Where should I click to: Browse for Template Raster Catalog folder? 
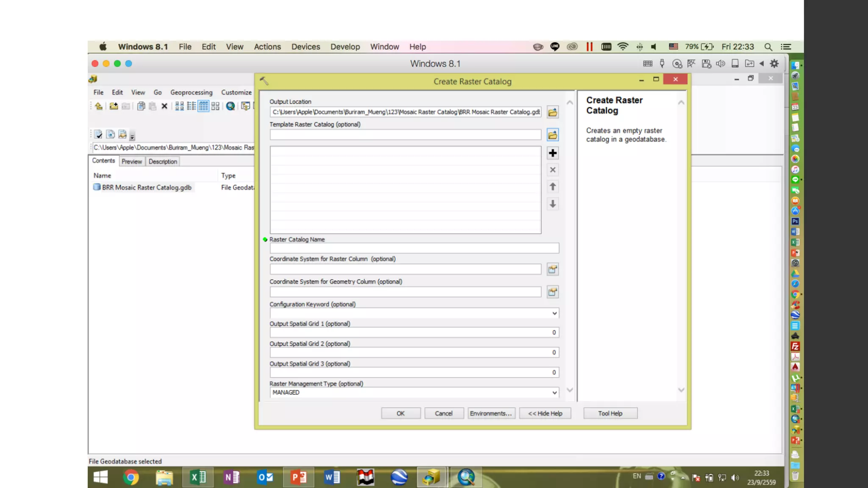pos(552,135)
